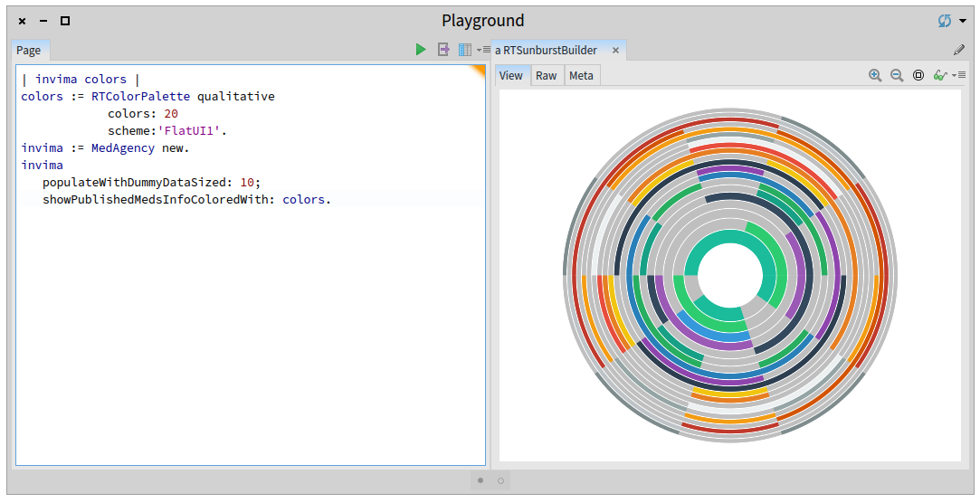
Task: Click the blue columns icon in the Page toolbar
Action: [465, 50]
